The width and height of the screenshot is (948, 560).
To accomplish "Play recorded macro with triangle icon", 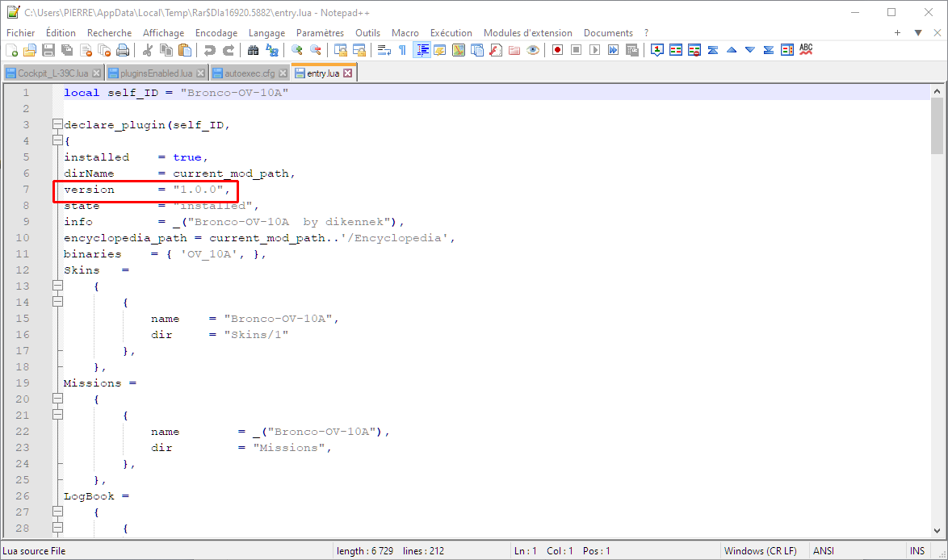I will tap(595, 50).
